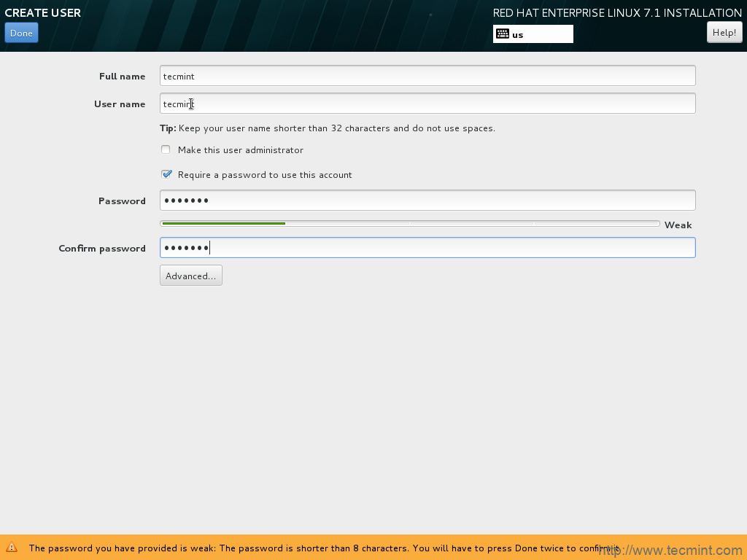Click the Full name label
The height and width of the screenshot is (560, 747).
(122, 76)
